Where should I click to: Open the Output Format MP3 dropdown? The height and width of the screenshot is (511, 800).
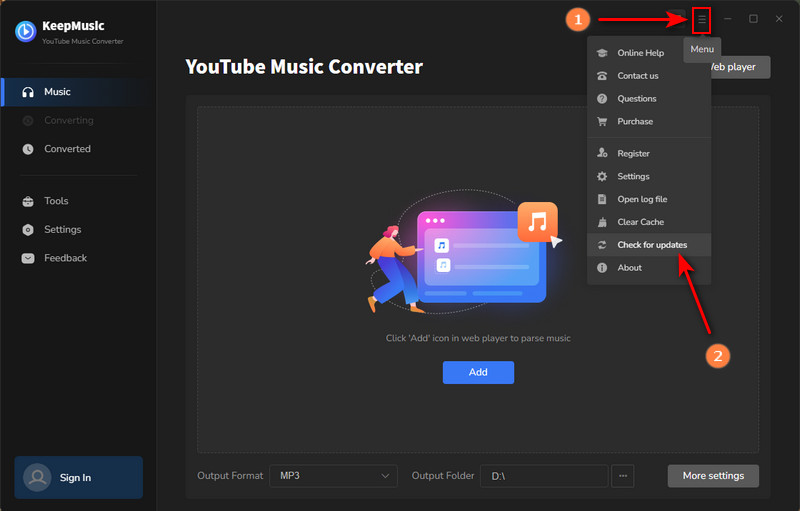pyautogui.click(x=333, y=476)
